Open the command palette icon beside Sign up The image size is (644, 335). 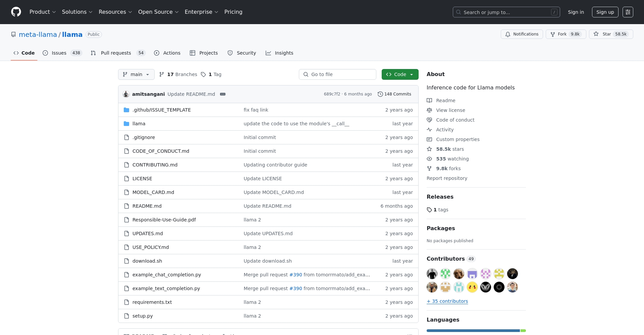click(628, 12)
